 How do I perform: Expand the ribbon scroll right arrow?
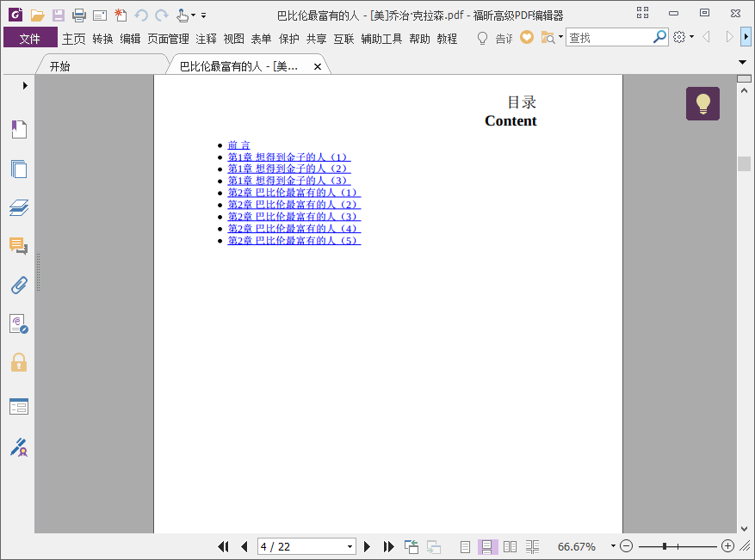746,37
